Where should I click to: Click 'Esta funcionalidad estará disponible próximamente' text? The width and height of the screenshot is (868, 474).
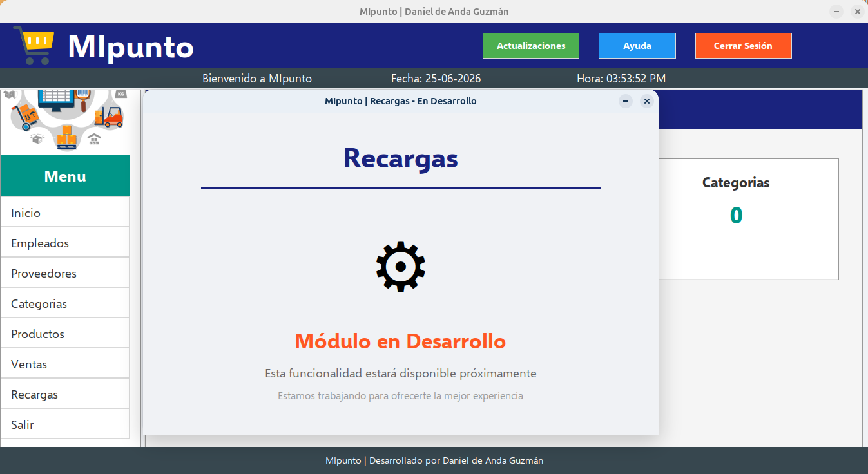[x=400, y=374]
